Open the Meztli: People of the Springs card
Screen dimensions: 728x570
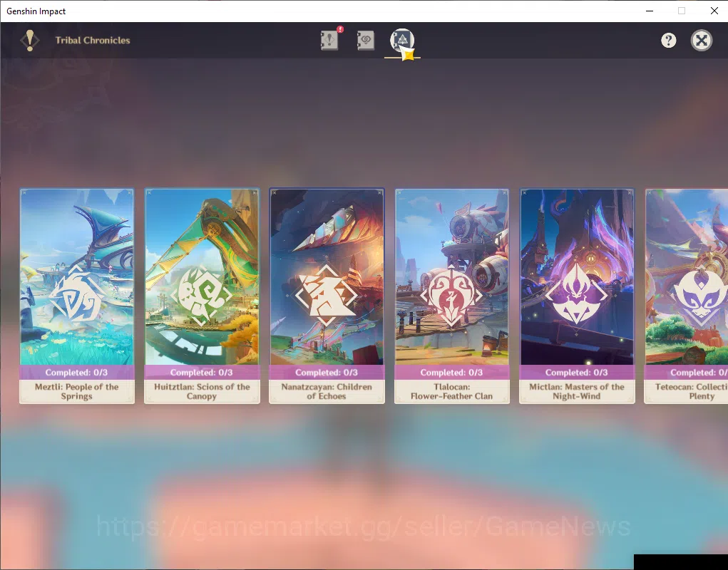(x=76, y=296)
